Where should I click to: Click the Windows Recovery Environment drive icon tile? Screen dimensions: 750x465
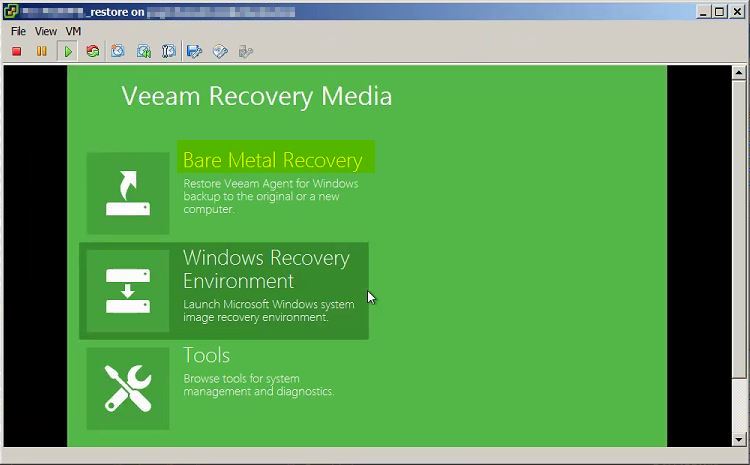tap(128, 291)
